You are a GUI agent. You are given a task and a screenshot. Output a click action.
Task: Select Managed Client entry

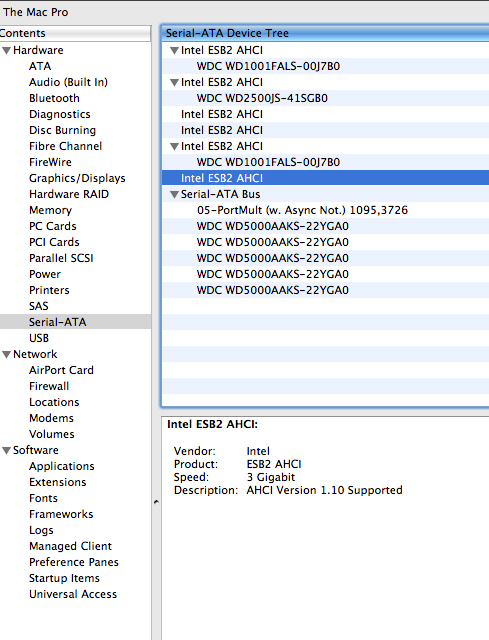70,546
